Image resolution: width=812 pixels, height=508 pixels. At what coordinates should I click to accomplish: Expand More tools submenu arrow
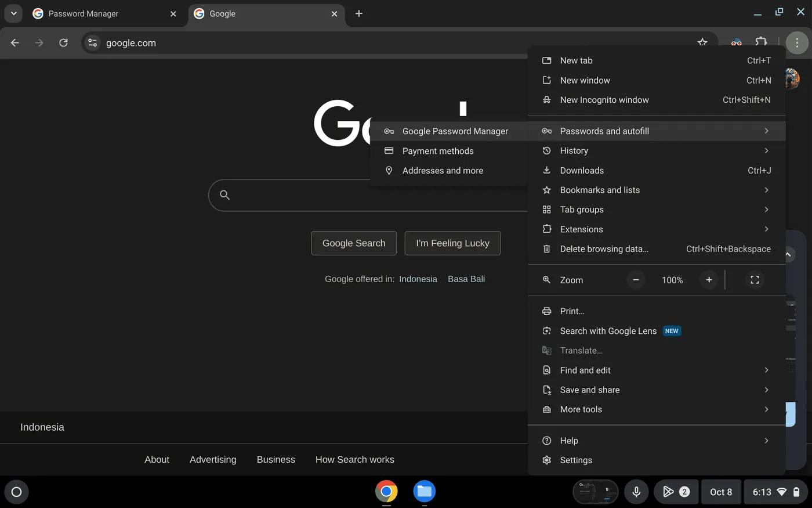766,409
